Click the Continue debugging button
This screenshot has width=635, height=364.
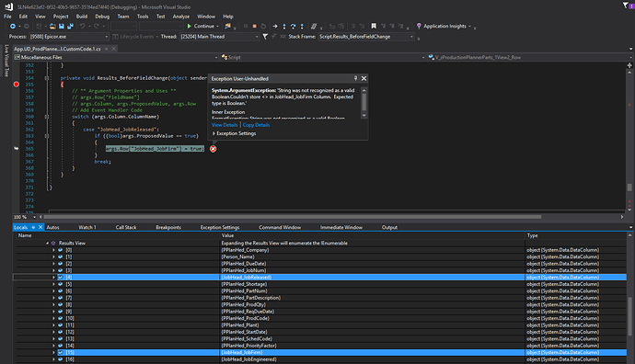click(201, 27)
